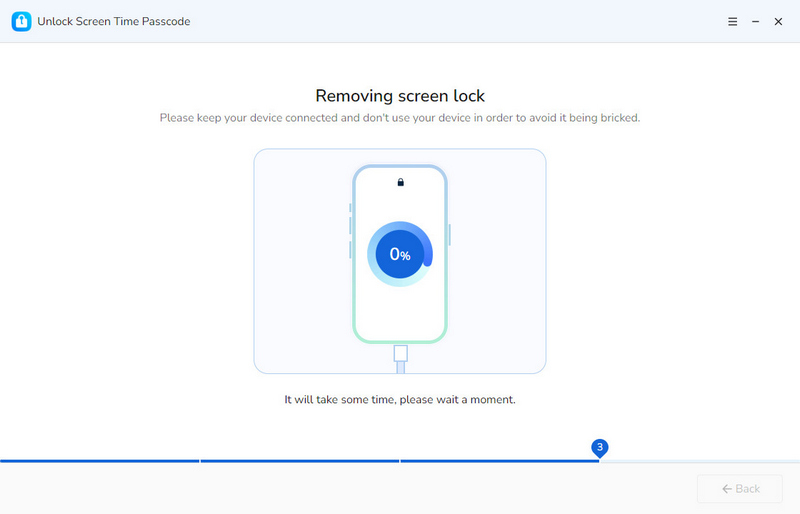The height and width of the screenshot is (514, 800).
Task: Click the app logo icon in title bar
Action: pyautogui.click(x=21, y=21)
